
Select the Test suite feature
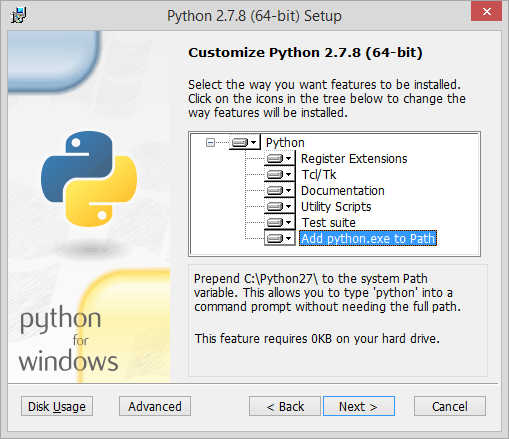tap(329, 223)
